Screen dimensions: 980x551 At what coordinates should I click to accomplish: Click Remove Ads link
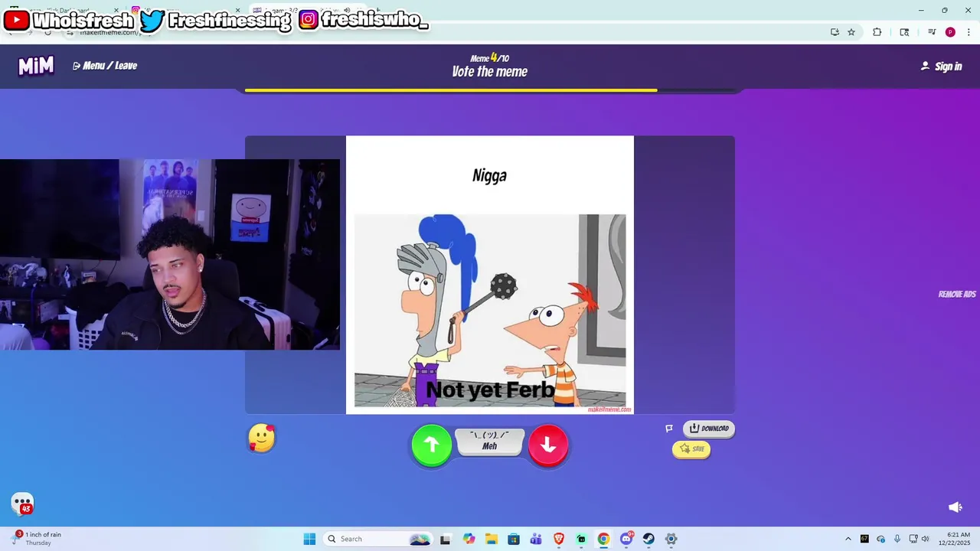pyautogui.click(x=957, y=295)
